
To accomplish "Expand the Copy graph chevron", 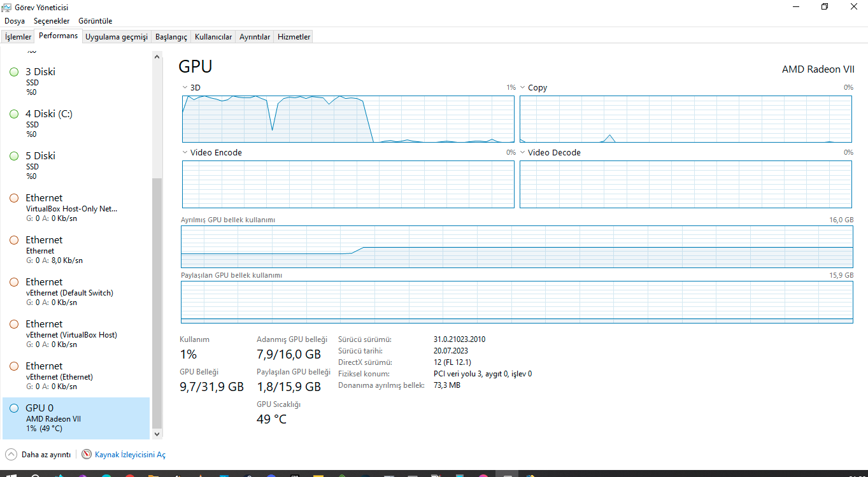I will point(522,87).
